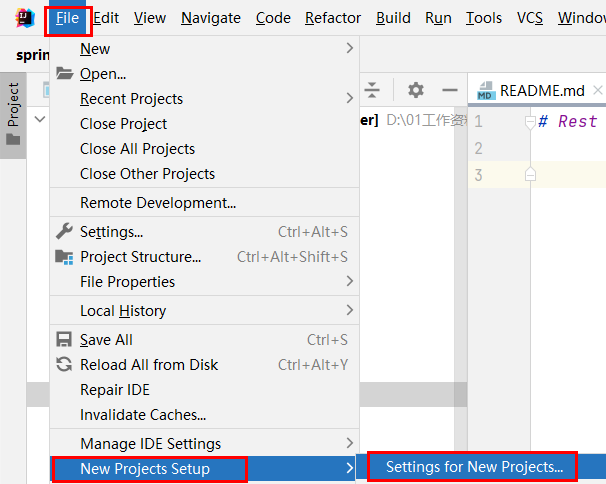
Task: Click the Project Structure icon
Action: (64, 257)
